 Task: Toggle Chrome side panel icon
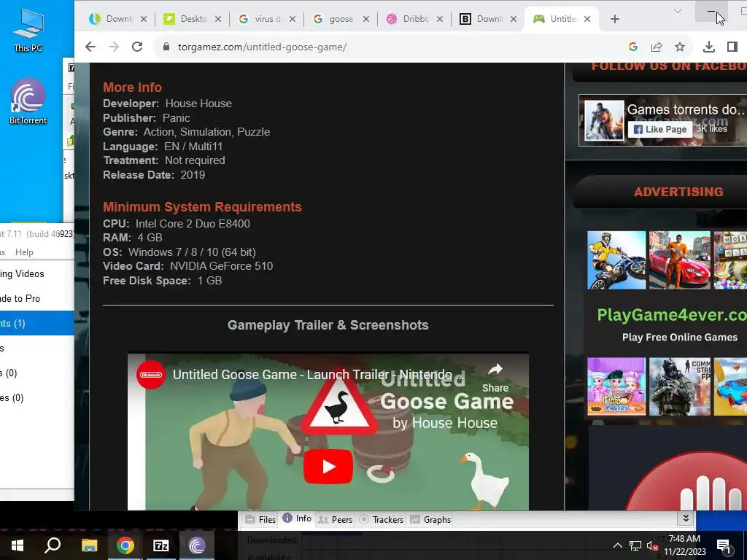tap(732, 47)
